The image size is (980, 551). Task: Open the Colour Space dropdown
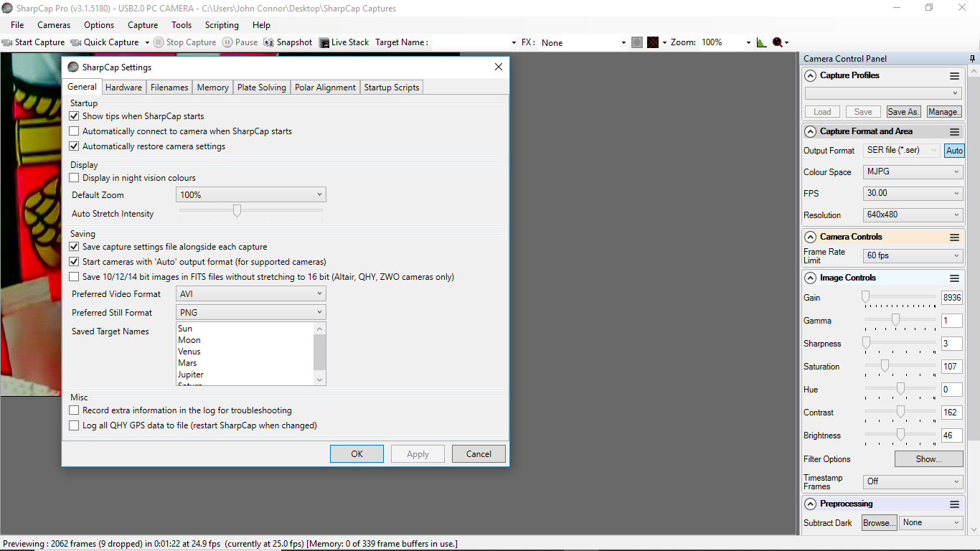[913, 172]
